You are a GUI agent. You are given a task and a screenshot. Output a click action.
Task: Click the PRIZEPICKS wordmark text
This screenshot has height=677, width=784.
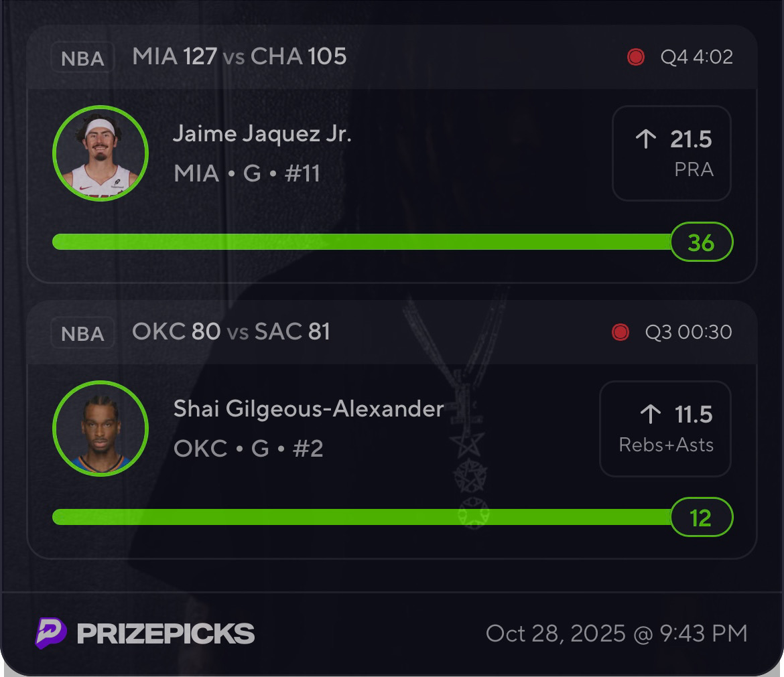pos(166,633)
